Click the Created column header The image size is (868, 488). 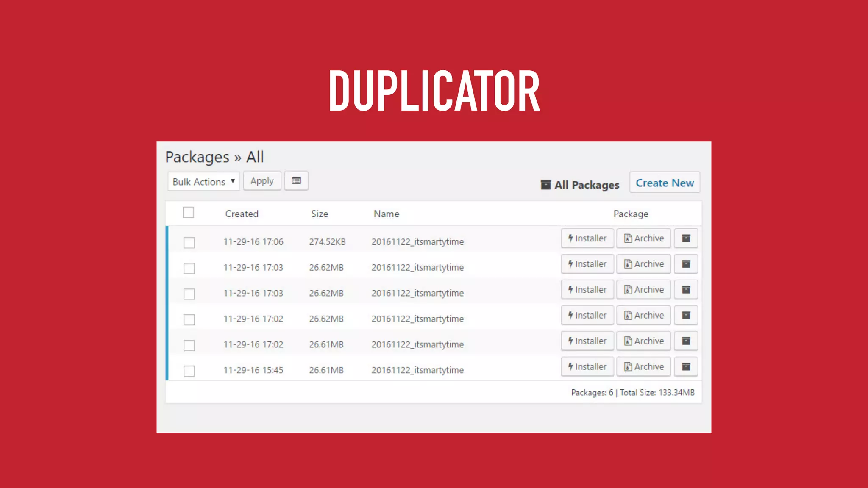click(x=242, y=214)
